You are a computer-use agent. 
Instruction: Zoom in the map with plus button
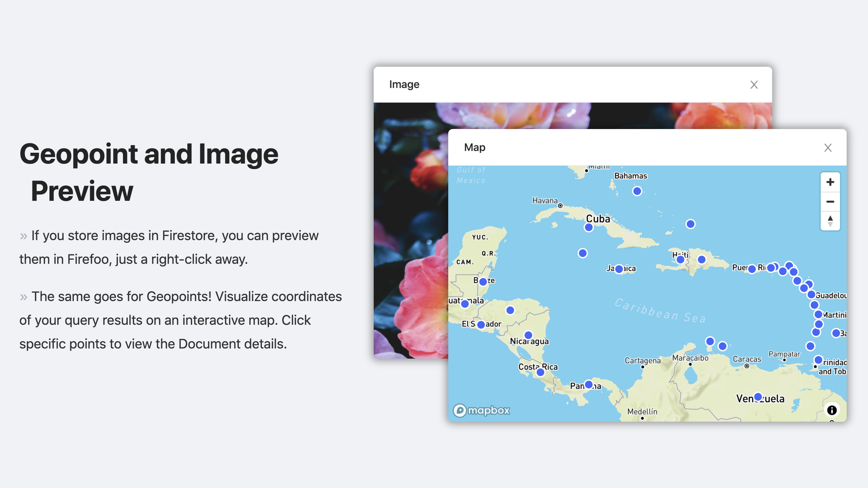(830, 182)
